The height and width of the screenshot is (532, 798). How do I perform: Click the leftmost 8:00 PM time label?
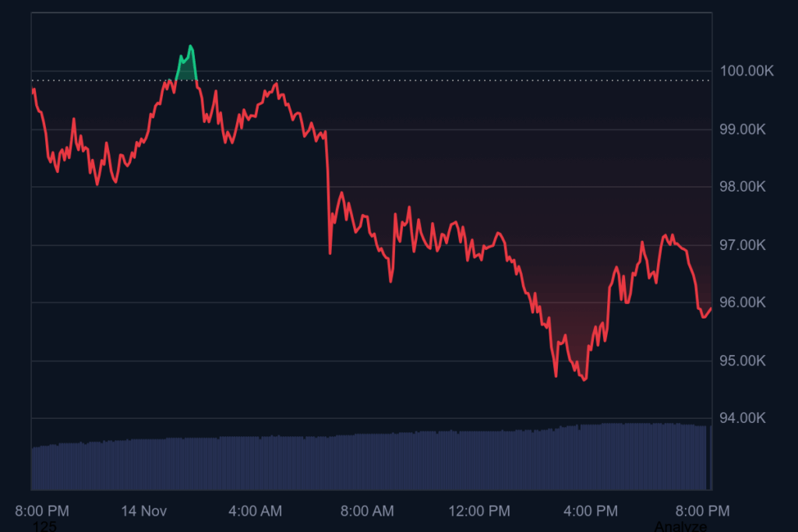43,512
